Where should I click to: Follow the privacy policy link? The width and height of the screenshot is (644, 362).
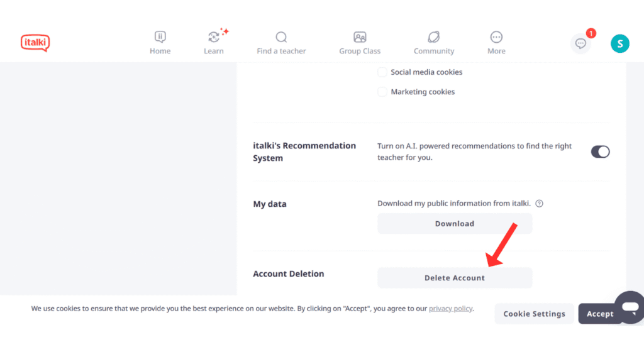click(450, 309)
